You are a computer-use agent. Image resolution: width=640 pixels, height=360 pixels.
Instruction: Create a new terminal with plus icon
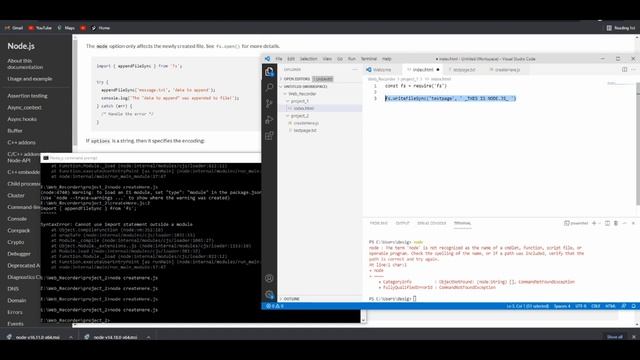pos(594,223)
